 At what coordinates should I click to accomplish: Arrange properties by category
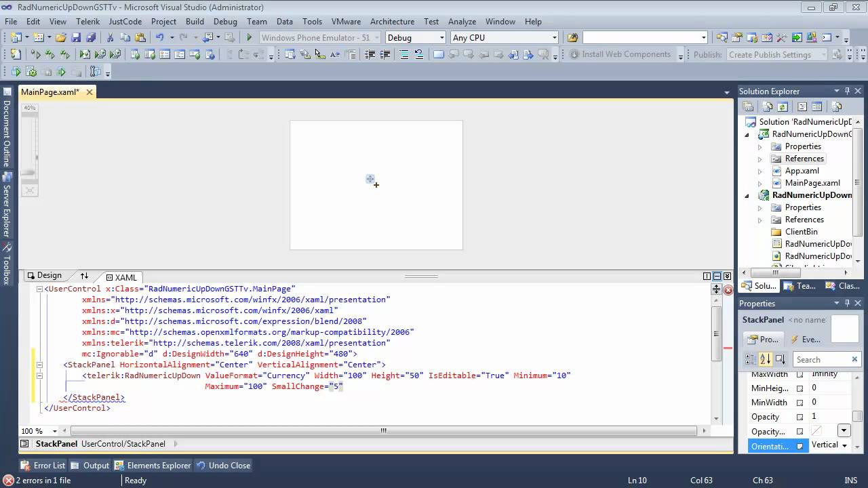point(750,359)
